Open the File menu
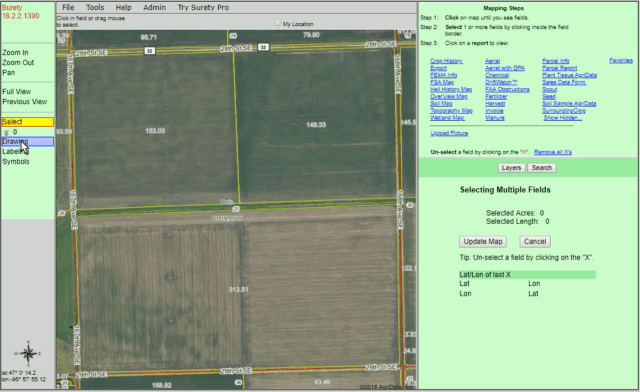This screenshot has width=640, height=392. (68, 7)
